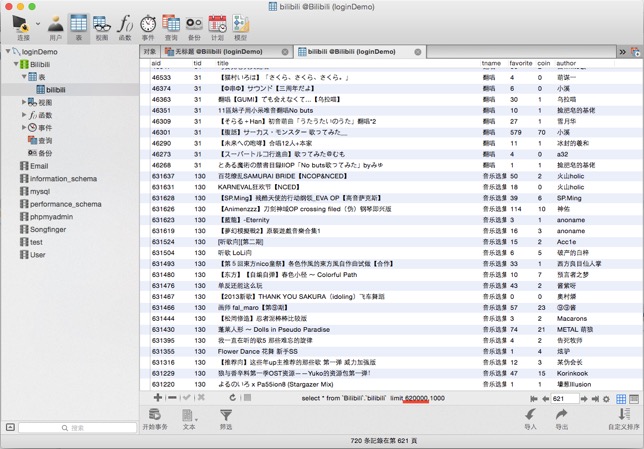Collapse the Bilibili database node
644x449 pixels.
(x=16, y=64)
